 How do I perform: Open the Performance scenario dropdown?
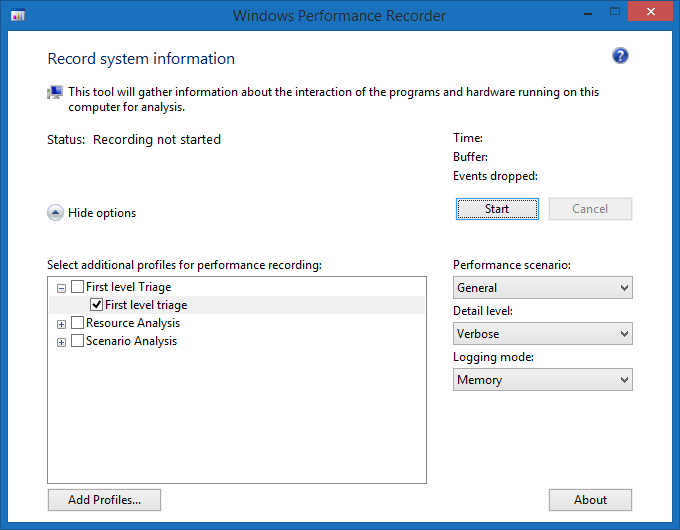pos(542,288)
